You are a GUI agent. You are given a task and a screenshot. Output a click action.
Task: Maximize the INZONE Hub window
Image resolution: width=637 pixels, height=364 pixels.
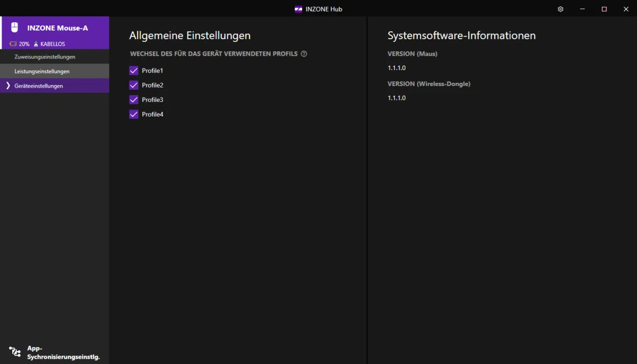tap(604, 9)
